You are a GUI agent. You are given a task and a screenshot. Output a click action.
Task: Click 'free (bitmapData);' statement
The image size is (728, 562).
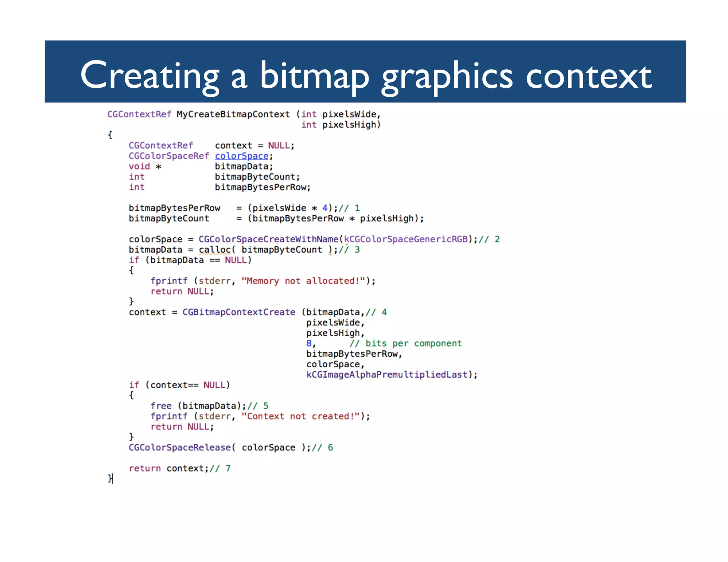pyautogui.click(x=198, y=406)
